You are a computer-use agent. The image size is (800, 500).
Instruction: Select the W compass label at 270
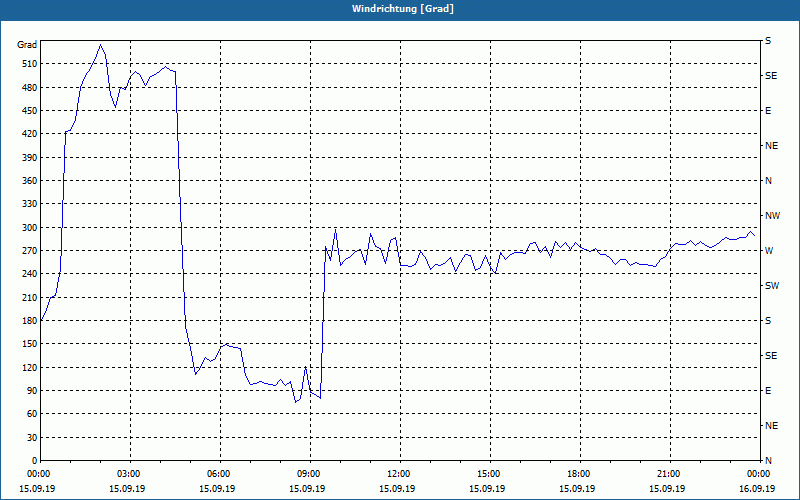(769, 251)
